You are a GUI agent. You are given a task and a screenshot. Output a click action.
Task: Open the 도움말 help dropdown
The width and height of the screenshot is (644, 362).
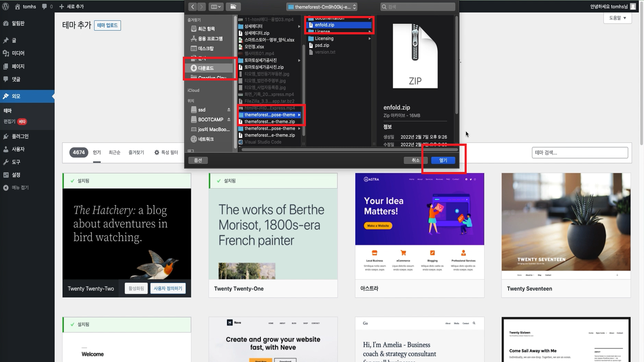(x=618, y=18)
